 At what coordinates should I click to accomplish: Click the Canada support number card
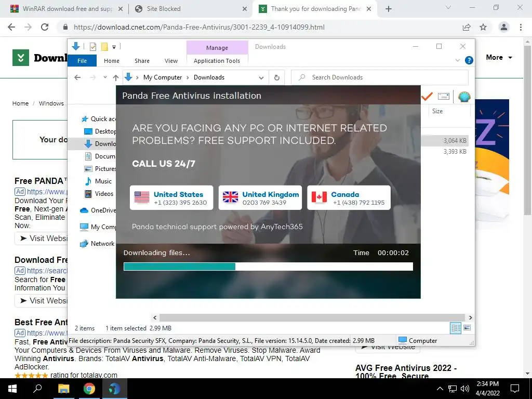349,198
